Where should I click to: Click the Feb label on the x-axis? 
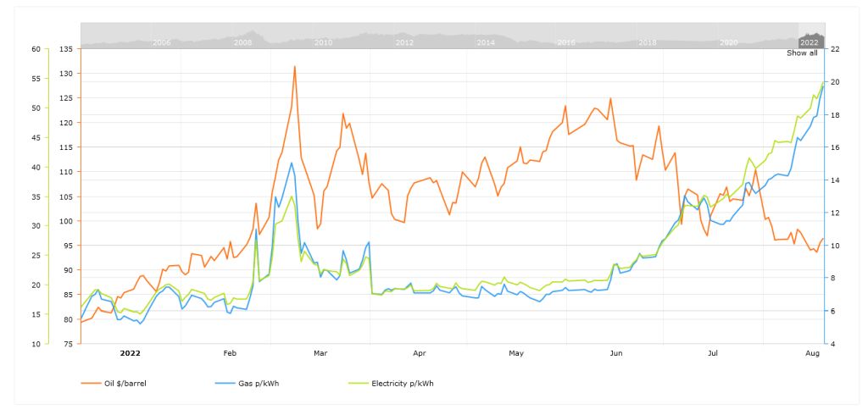click(x=230, y=353)
